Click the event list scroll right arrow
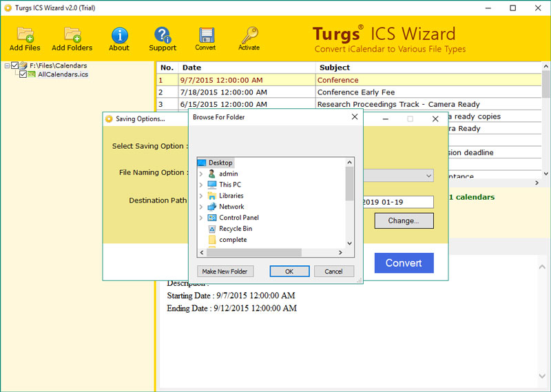This screenshot has width=551, height=392. [537, 183]
